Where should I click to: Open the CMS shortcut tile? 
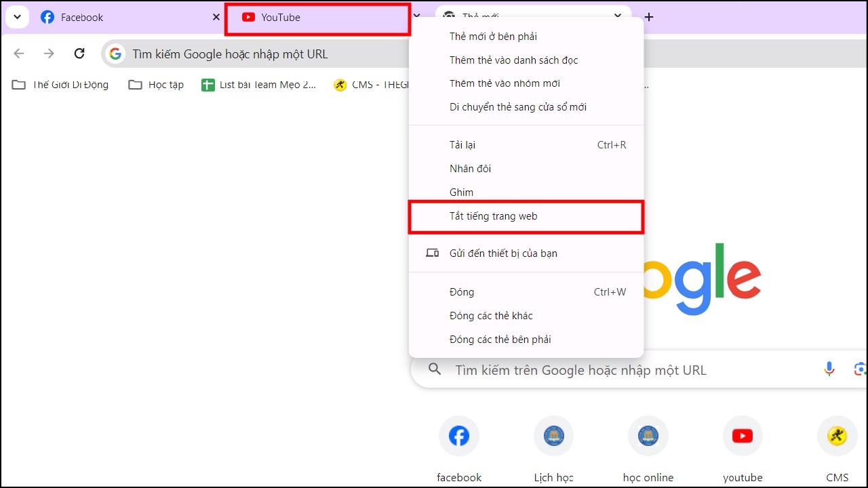click(x=837, y=449)
